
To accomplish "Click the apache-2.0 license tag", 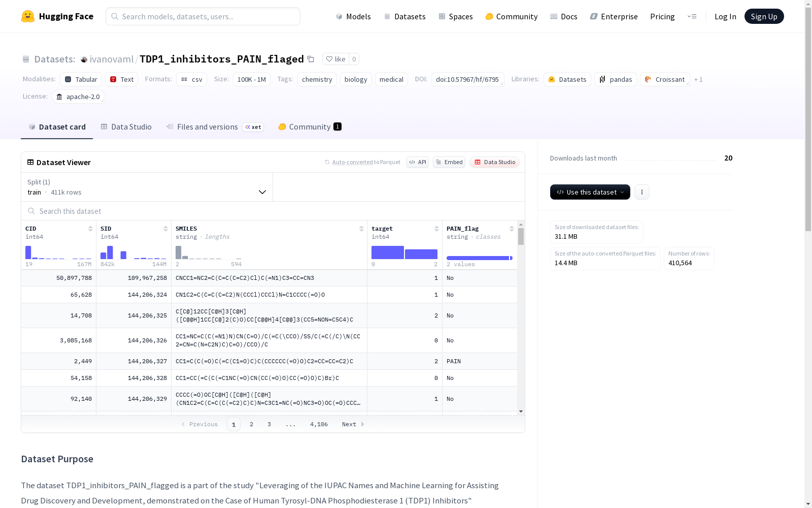I will pos(78,97).
